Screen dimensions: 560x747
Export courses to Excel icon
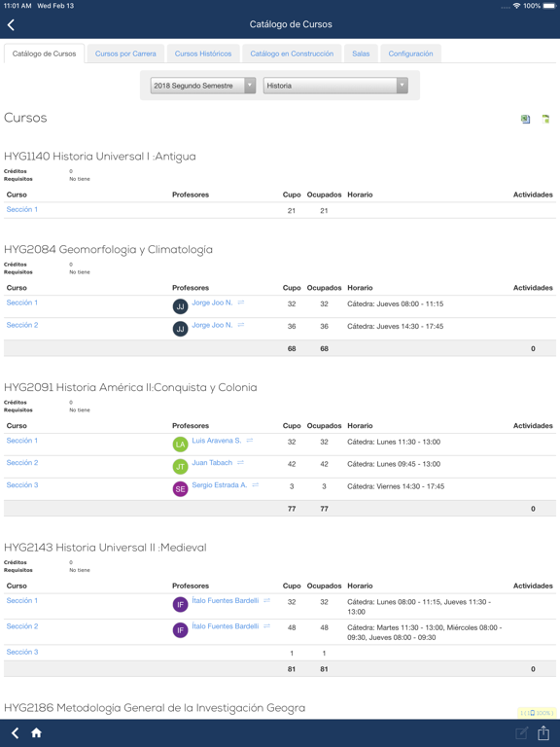click(525, 119)
